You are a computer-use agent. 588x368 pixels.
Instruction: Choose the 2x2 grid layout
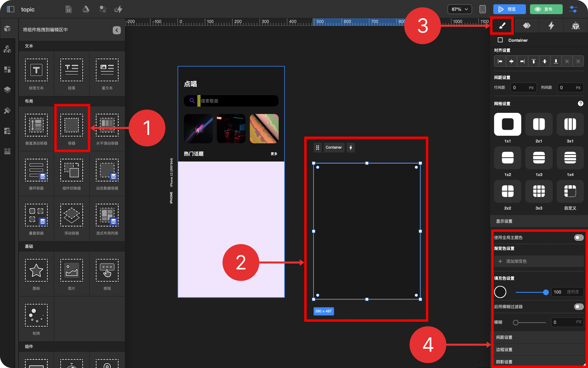[x=507, y=191]
